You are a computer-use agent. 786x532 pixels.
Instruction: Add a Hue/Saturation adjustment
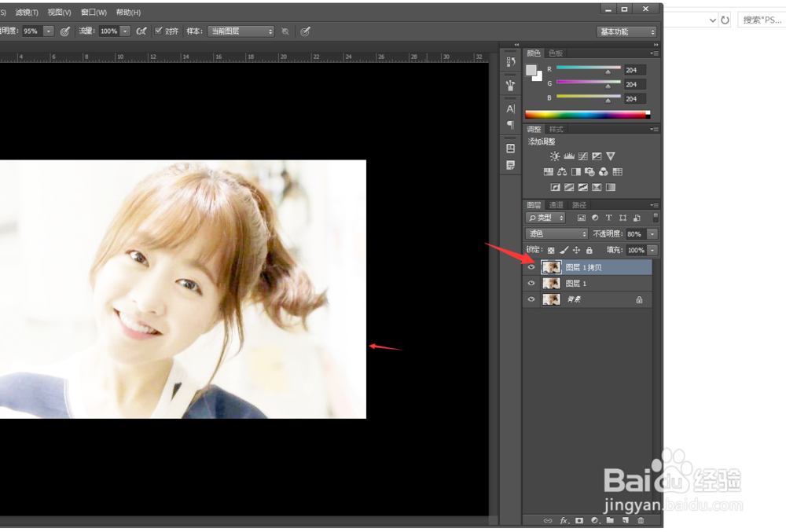tap(549, 172)
